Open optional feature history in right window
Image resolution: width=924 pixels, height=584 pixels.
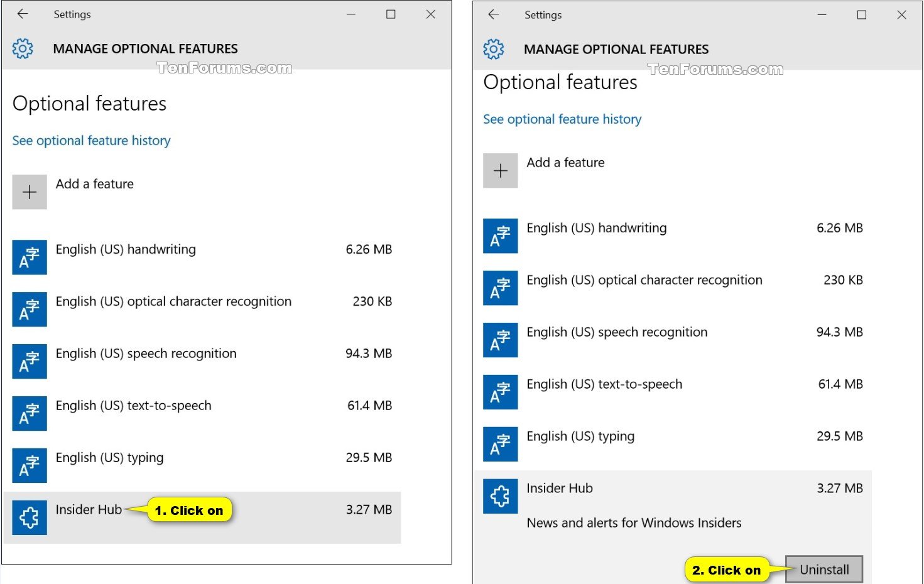(562, 119)
